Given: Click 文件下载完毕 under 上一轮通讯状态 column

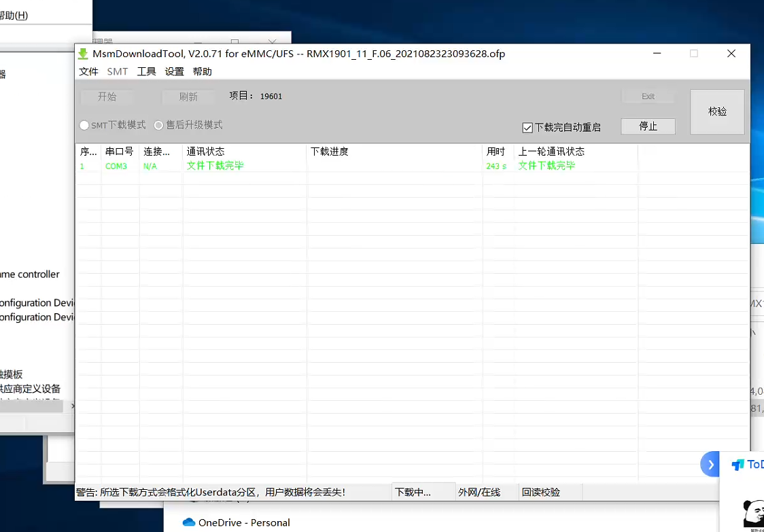Looking at the screenshot, I should click(x=546, y=166).
